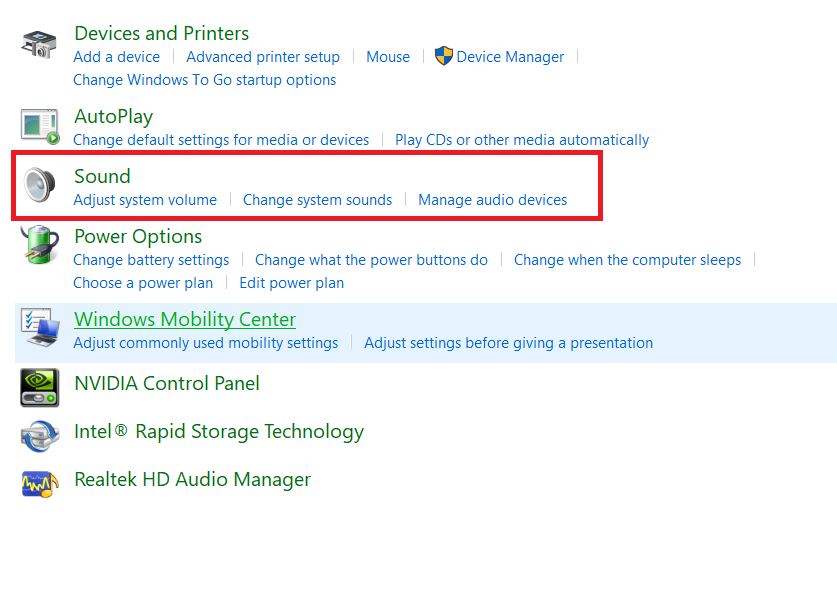Click Add a device
Image resolution: width=837 pixels, height=610 pixels.
tap(116, 57)
